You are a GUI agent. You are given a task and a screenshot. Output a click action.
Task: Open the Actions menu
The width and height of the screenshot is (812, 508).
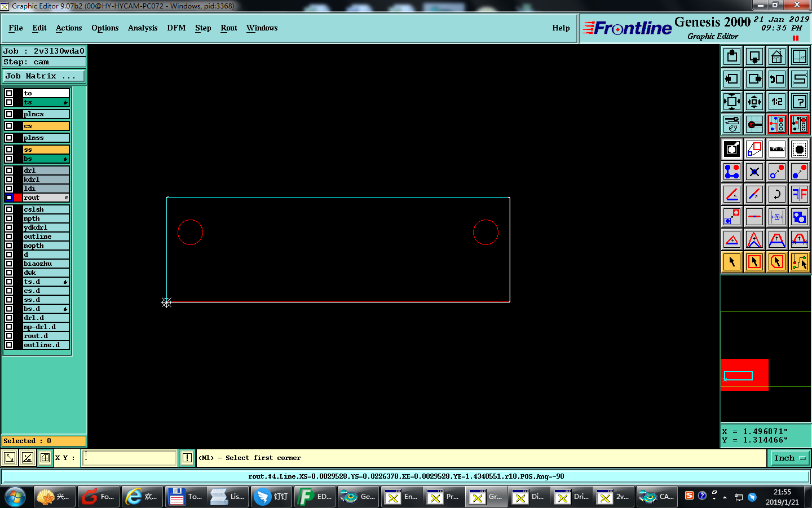pyautogui.click(x=69, y=28)
